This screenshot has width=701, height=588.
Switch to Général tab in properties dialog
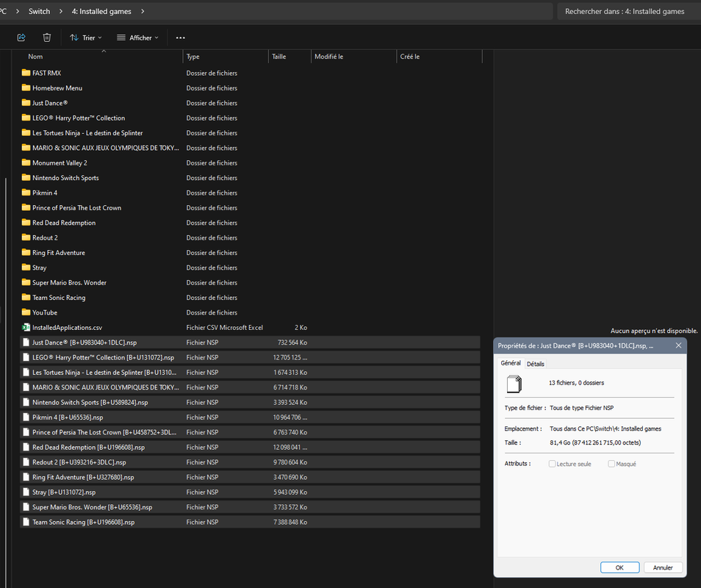coord(511,363)
